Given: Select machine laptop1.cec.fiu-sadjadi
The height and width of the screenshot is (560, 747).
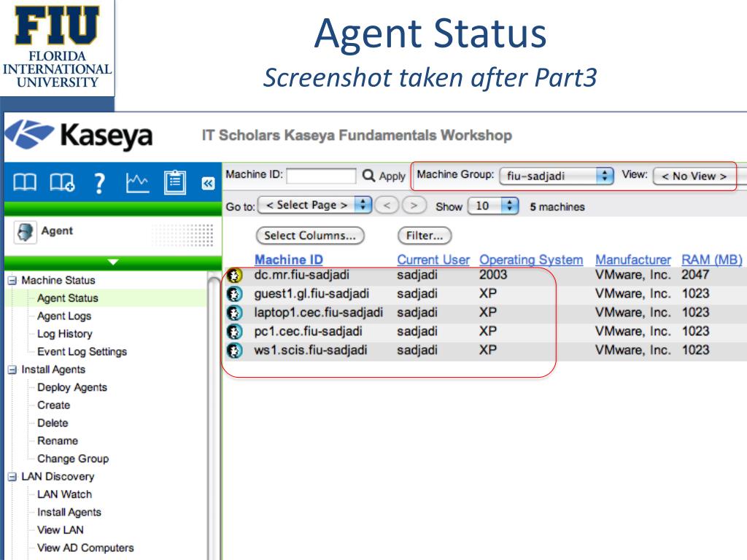Looking at the screenshot, I should pyautogui.click(x=318, y=312).
